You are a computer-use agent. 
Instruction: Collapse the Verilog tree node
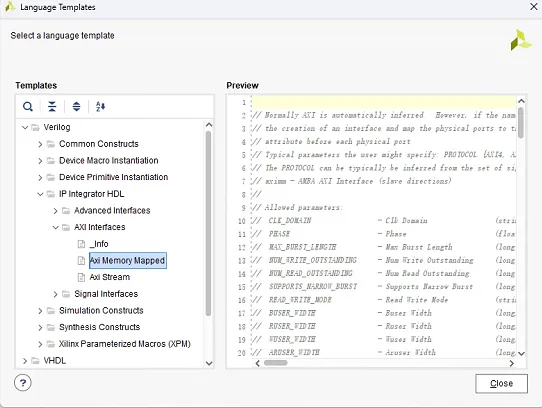[x=25, y=128]
